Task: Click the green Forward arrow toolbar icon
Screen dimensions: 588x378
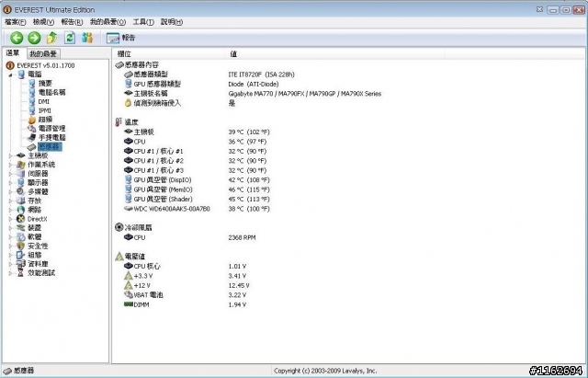Action: coord(34,38)
